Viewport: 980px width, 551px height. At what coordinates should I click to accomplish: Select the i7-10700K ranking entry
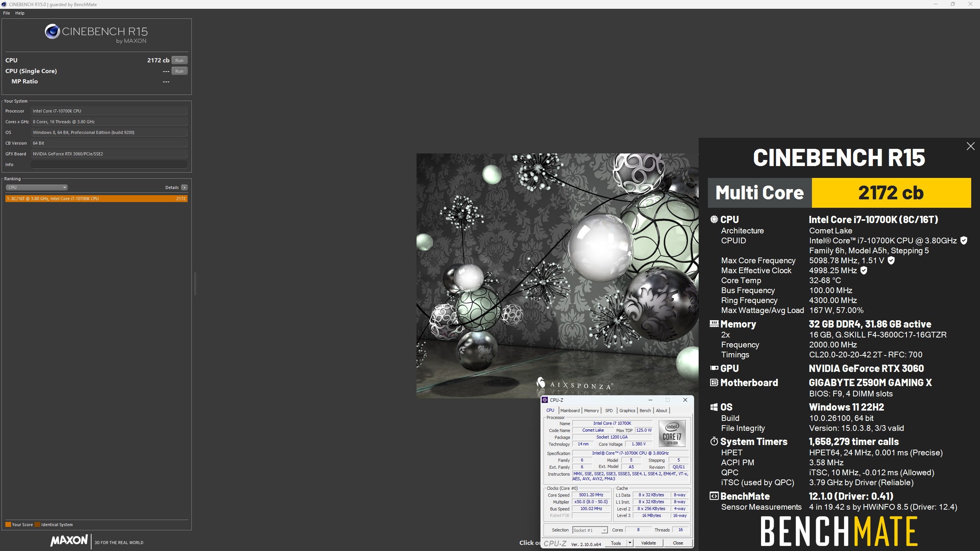tap(96, 199)
